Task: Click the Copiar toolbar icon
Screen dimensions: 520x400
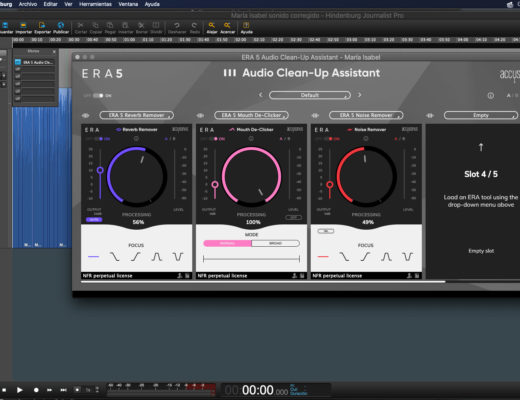Action: pos(96,25)
